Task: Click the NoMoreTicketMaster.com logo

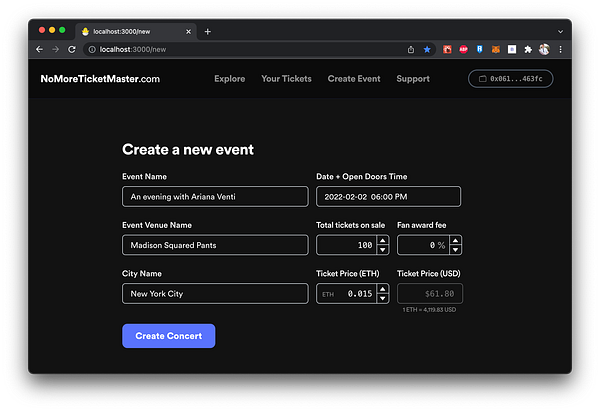Action: pyautogui.click(x=100, y=79)
